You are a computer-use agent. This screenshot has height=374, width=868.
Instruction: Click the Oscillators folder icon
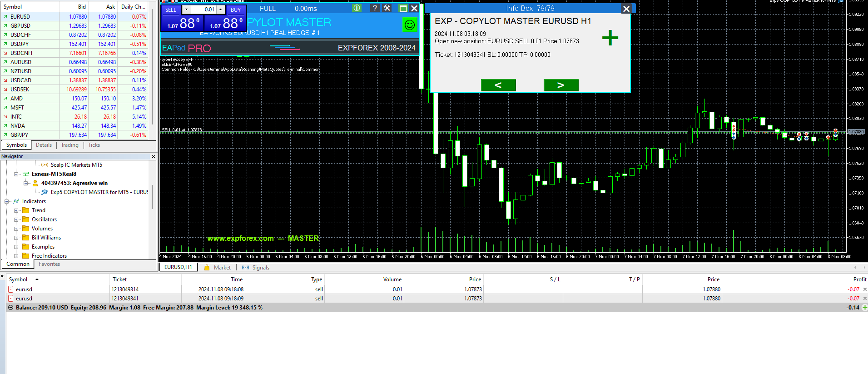click(x=26, y=219)
